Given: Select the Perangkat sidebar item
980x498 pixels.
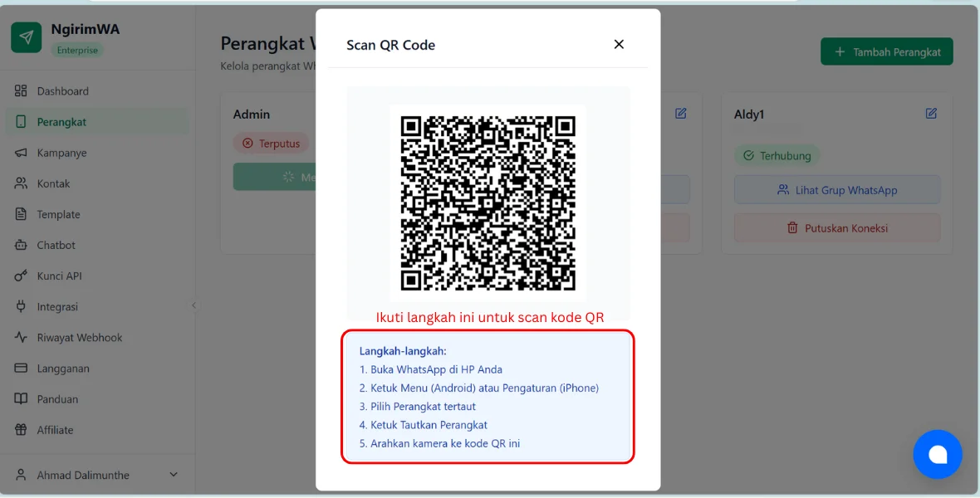Looking at the screenshot, I should (x=97, y=122).
